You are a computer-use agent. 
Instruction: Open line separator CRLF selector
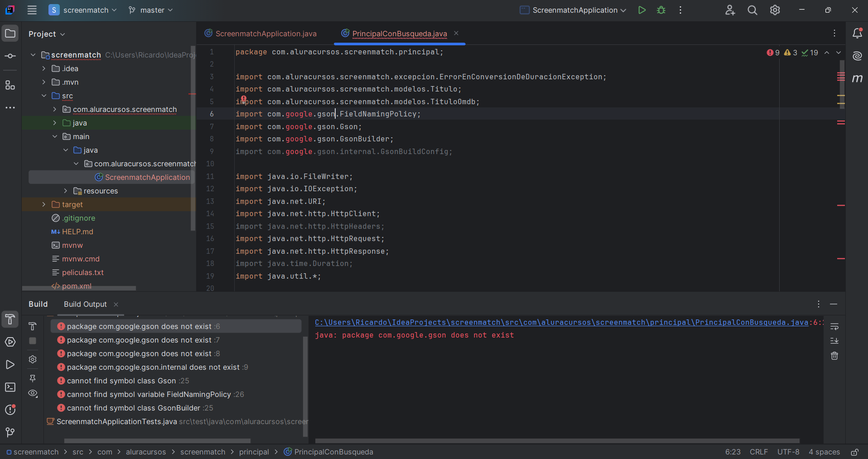[759, 452]
